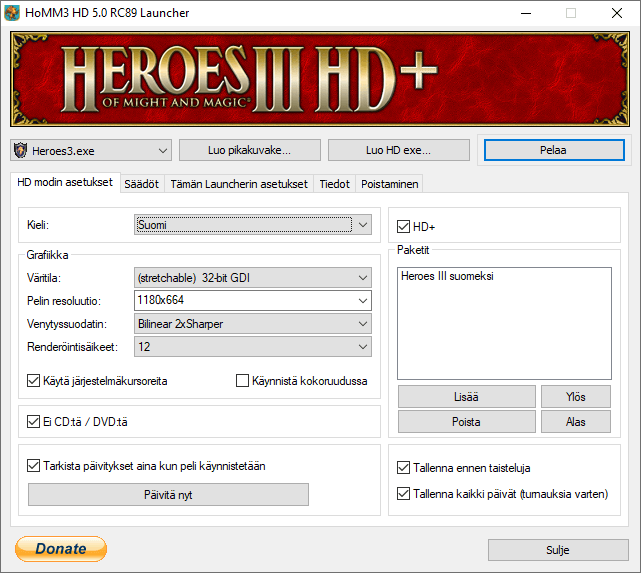Enable Käynnistä kokoruudussa checkbox

[x=242, y=381]
